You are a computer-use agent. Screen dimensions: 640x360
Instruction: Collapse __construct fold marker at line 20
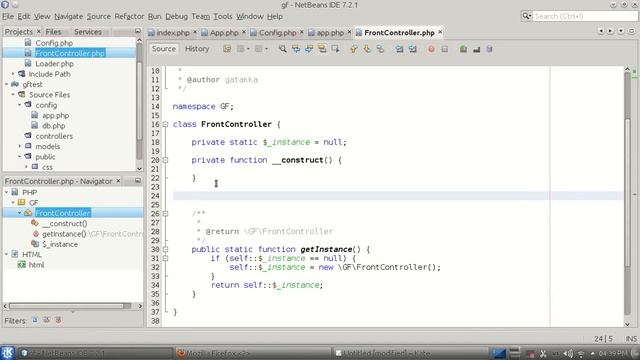[165, 160]
